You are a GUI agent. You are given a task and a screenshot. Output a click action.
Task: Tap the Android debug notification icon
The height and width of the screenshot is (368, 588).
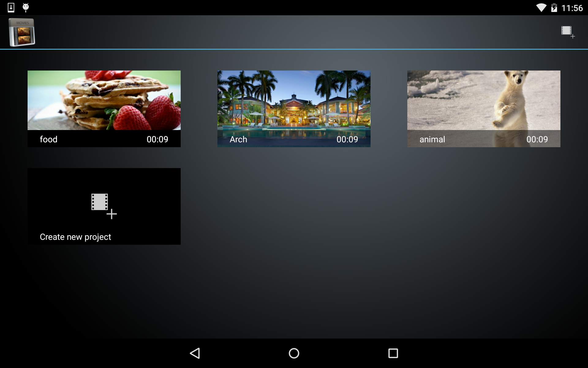click(26, 8)
